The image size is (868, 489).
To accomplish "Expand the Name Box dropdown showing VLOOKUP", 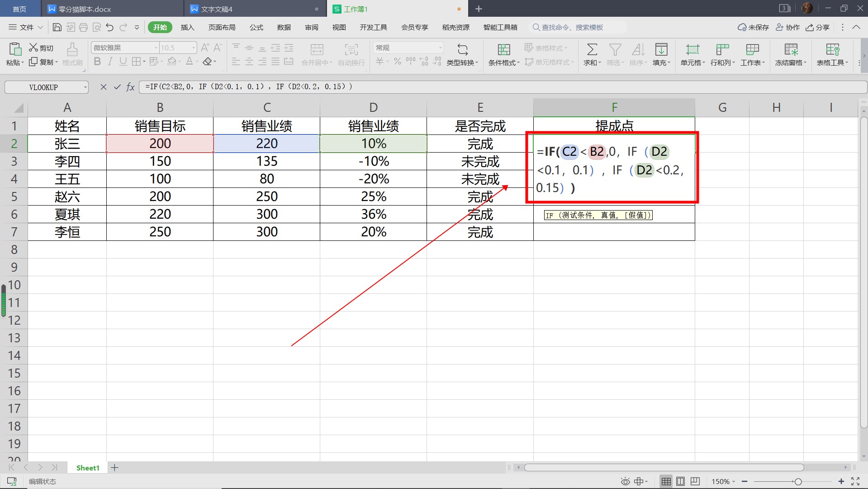I will click(85, 87).
